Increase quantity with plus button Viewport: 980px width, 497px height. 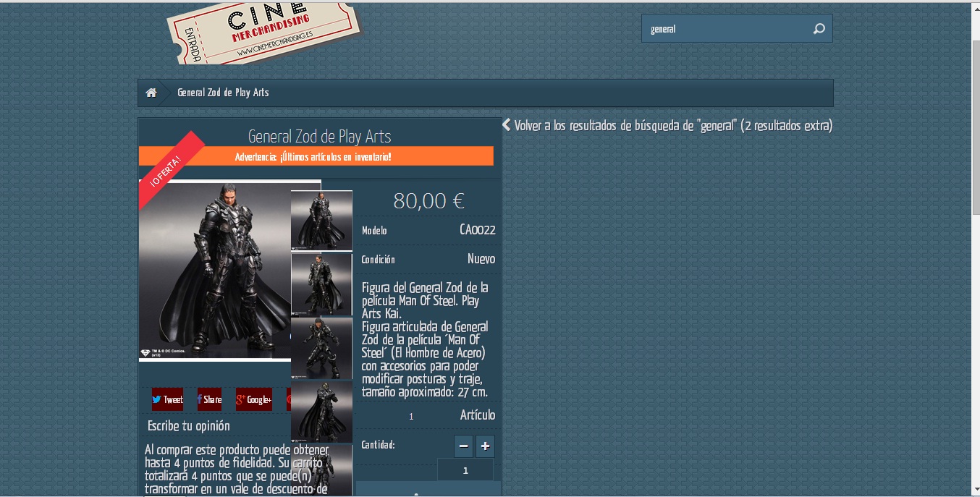pos(485,446)
